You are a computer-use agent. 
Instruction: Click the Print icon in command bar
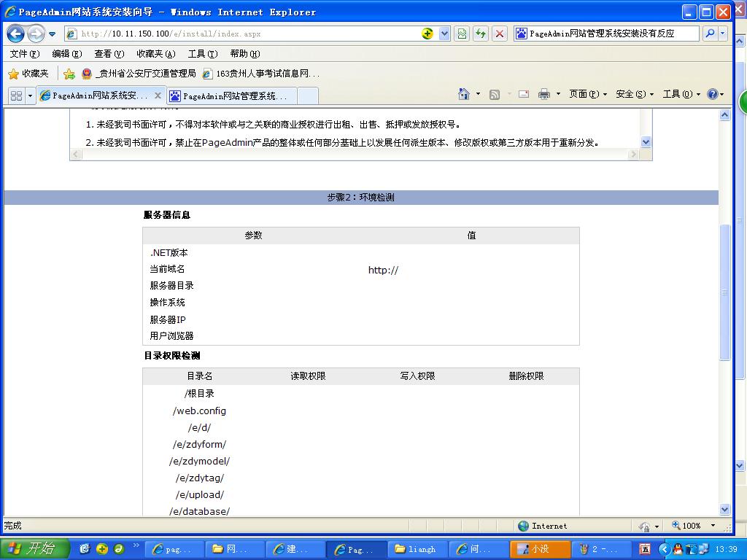(543, 94)
